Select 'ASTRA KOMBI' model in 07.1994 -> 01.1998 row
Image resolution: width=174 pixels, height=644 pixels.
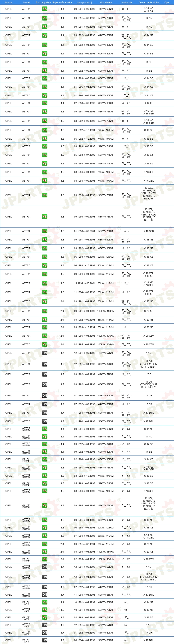tap(26, 536)
